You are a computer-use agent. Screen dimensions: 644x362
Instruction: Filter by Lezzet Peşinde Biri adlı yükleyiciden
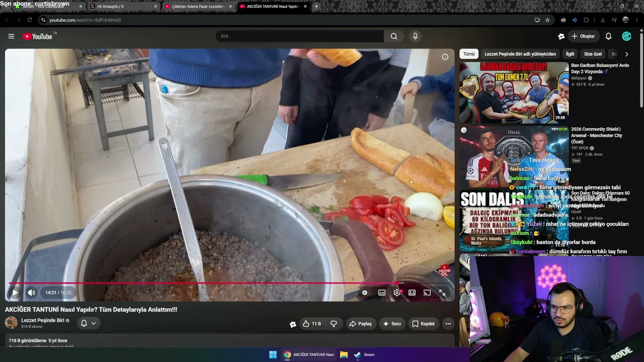point(520,54)
